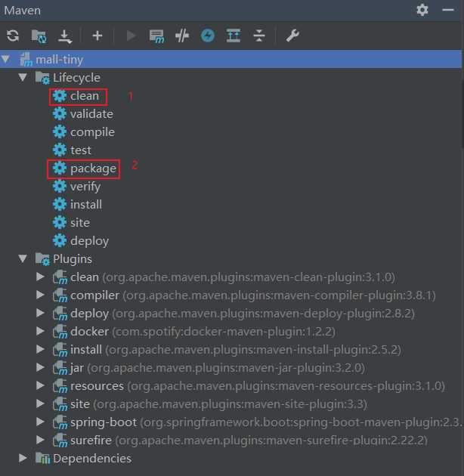Screen dimensions: 464x476
Task: Expand the Dependencies node
Action: (23, 458)
